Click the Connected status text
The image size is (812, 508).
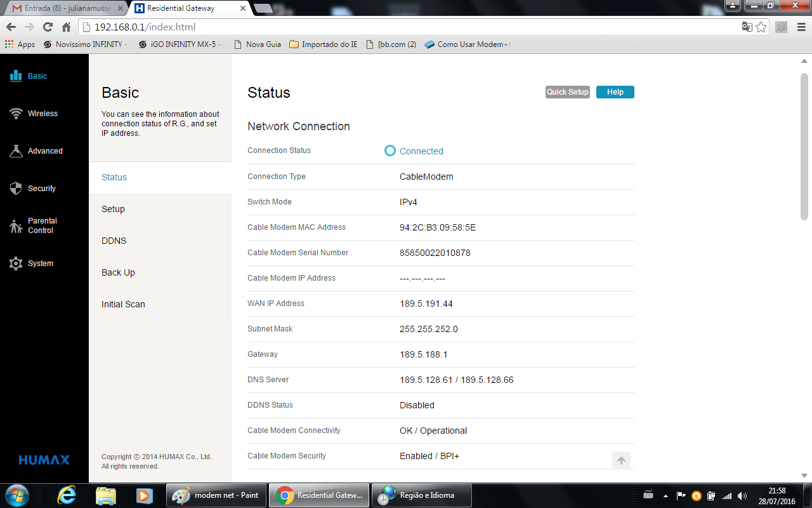[x=421, y=151]
